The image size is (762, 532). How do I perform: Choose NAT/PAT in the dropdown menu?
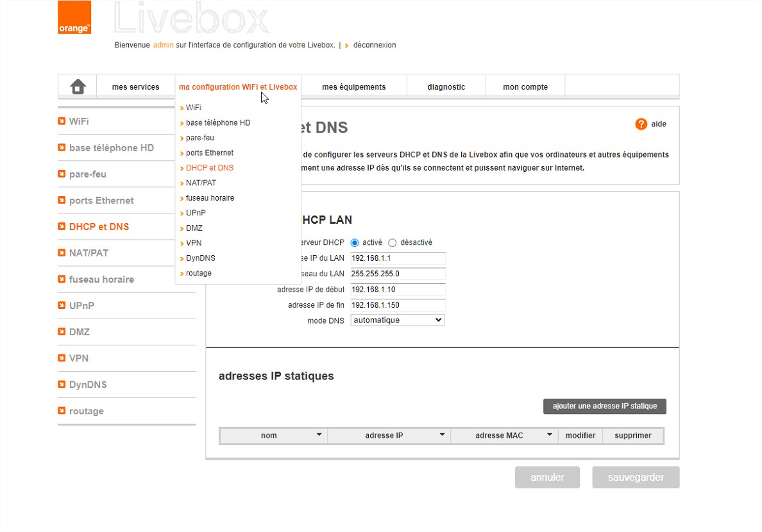click(201, 183)
